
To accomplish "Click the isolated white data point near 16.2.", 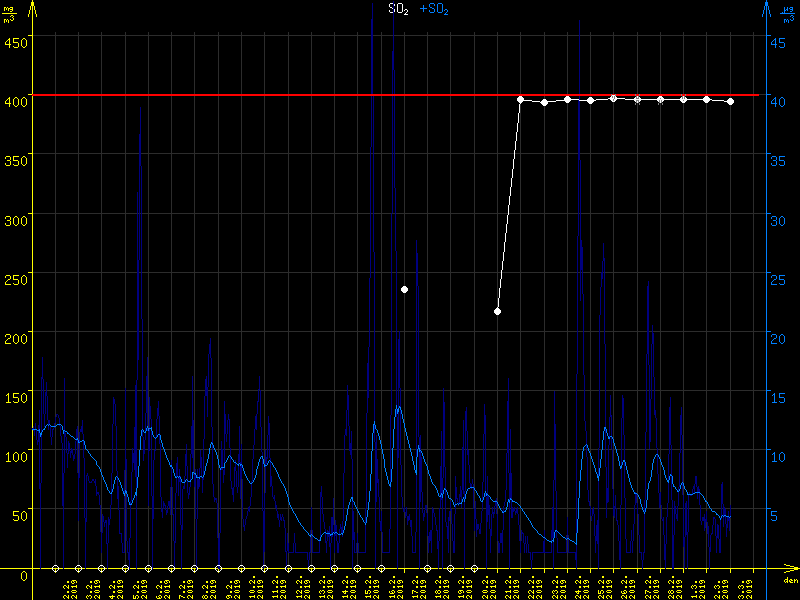I will (404, 289).
